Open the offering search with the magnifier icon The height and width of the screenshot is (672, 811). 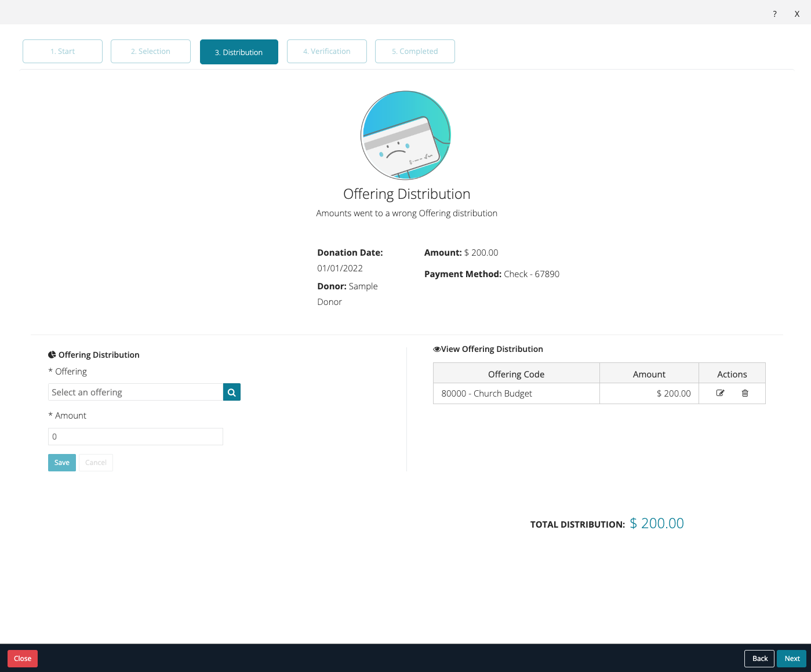231,392
